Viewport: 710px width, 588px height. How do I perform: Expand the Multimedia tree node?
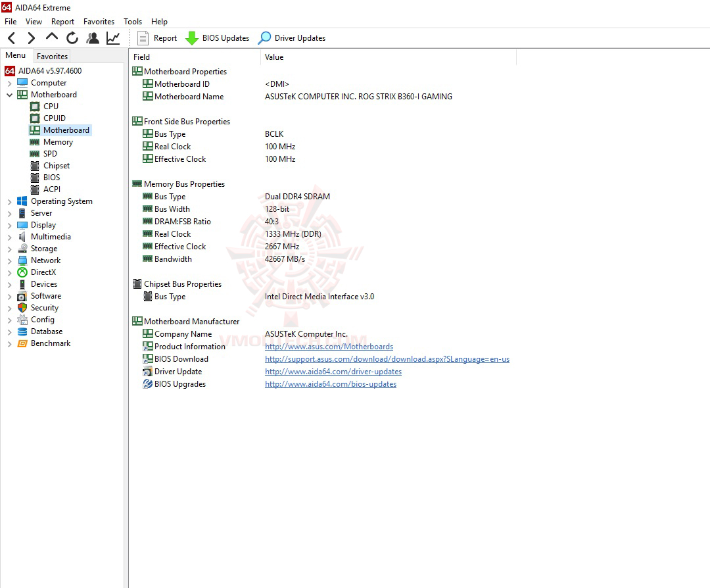click(9, 237)
